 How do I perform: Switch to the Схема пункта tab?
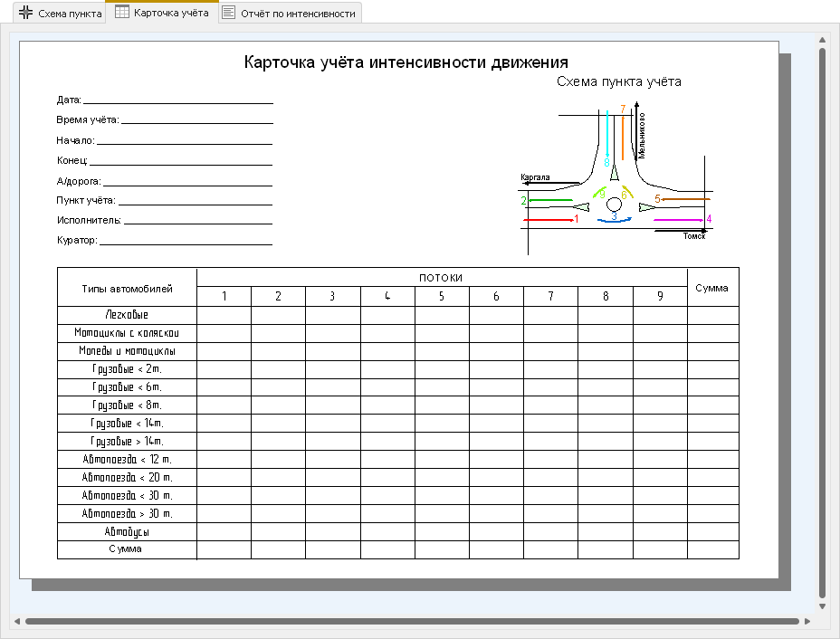coord(60,14)
